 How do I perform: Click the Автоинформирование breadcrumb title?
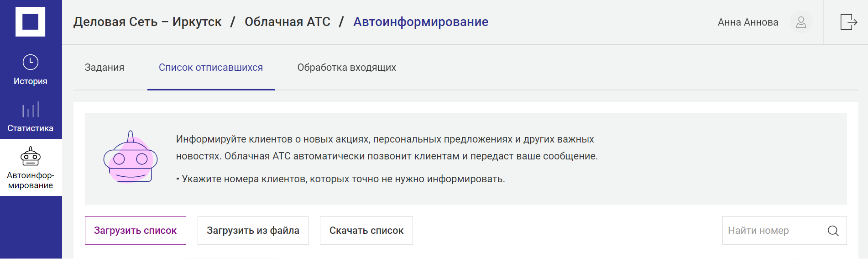click(420, 22)
